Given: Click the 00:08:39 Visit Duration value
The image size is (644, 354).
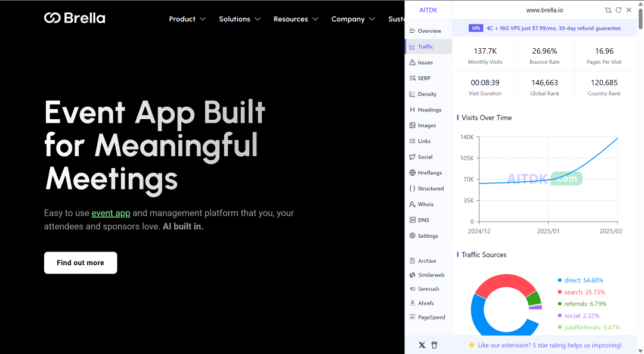Looking at the screenshot, I should [485, 83].
